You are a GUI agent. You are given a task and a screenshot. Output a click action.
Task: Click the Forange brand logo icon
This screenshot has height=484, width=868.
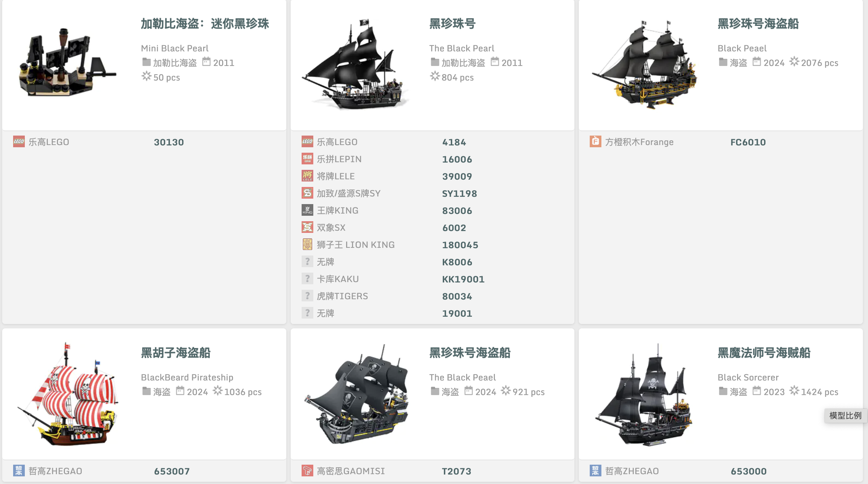596,142
